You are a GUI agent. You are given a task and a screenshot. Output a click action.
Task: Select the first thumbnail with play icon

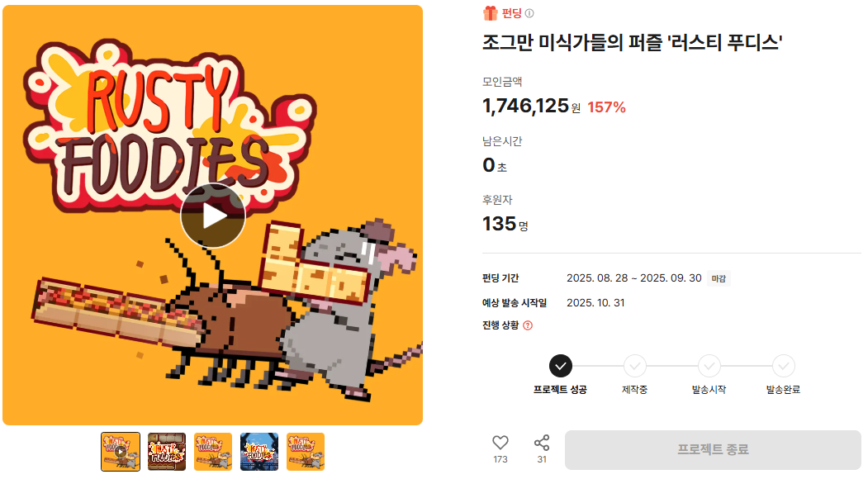pyautogui.click(x=121, y=452)
